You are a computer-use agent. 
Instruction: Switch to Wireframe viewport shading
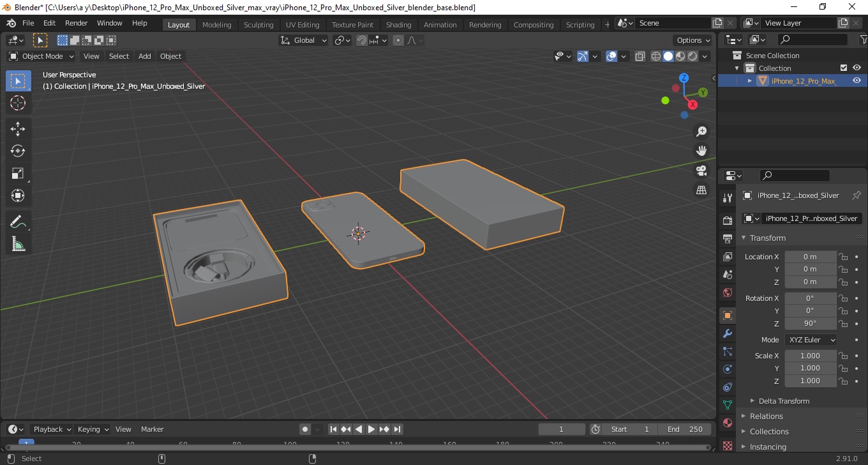pos(655,56)
